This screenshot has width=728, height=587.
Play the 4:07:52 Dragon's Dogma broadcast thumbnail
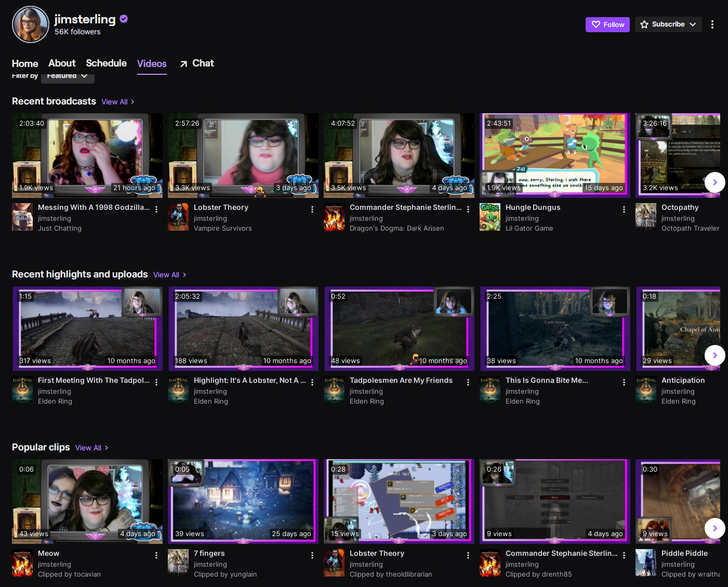coord(399,155)
